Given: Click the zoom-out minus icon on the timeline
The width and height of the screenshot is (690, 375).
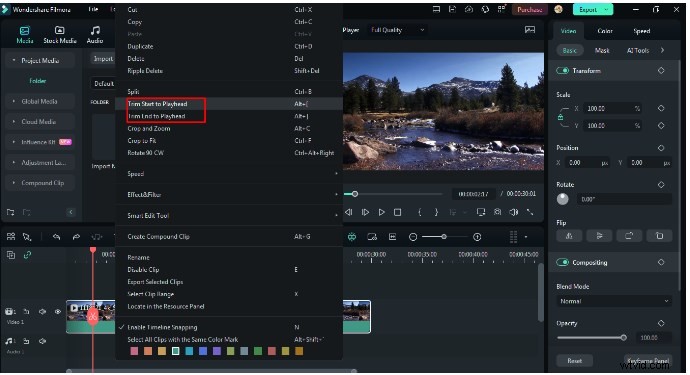Looking at the screenshot, I should (x=413, y=237).
